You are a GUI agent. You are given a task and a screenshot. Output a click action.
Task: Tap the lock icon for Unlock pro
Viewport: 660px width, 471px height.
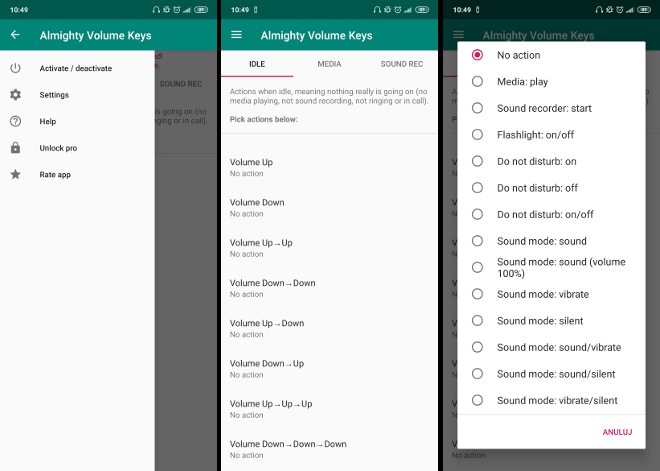(x=15, y=148)
